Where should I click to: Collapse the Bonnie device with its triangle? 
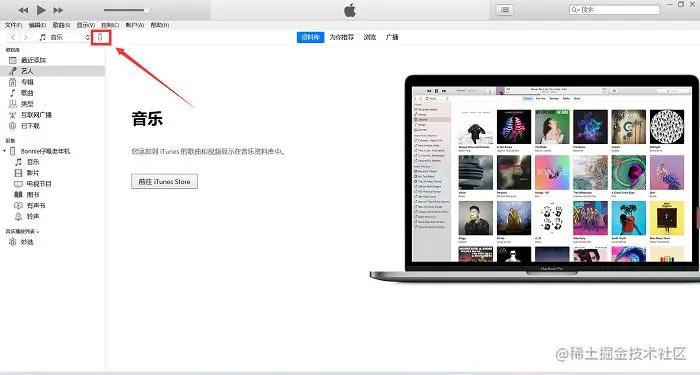(x=4, y=151)
